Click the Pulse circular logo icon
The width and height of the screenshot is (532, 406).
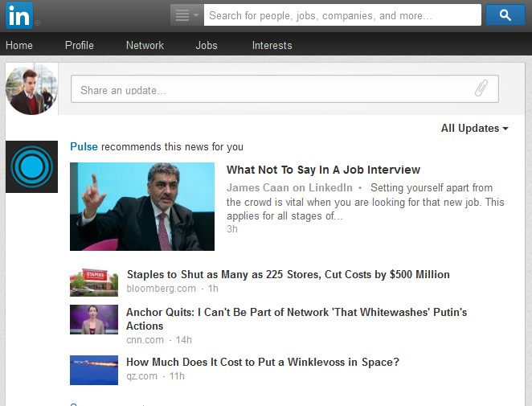click(31, 166)
